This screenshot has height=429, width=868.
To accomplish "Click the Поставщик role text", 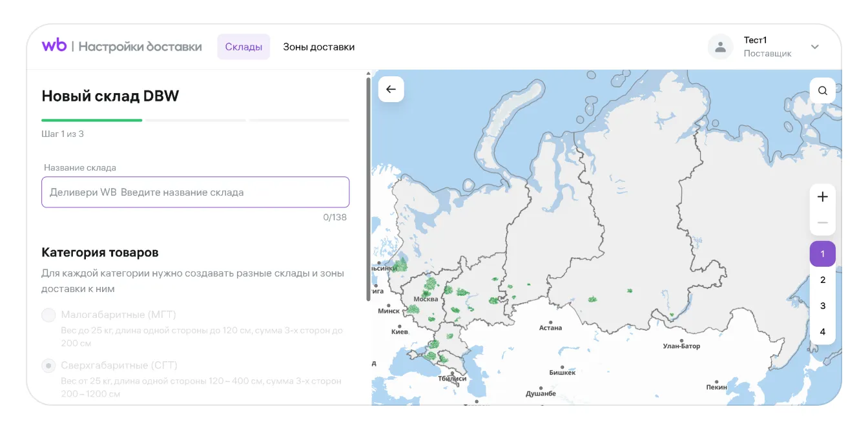I will click(x=767, y=54).
